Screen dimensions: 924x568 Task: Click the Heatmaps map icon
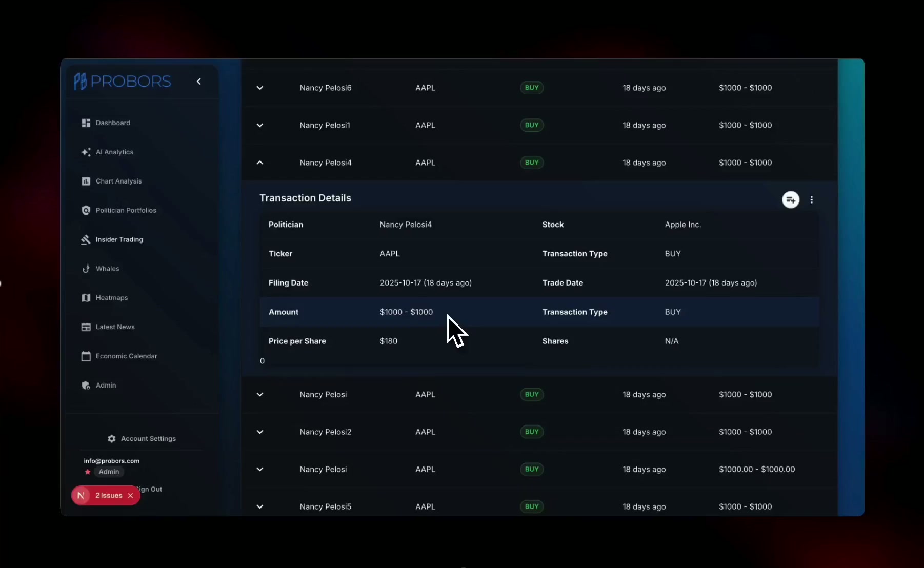click(86, 298)
